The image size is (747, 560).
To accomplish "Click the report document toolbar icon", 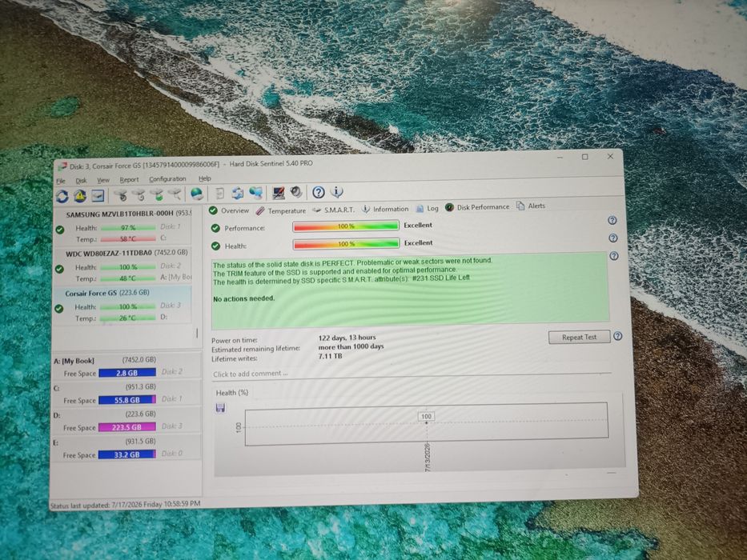I will pos(219,194).
